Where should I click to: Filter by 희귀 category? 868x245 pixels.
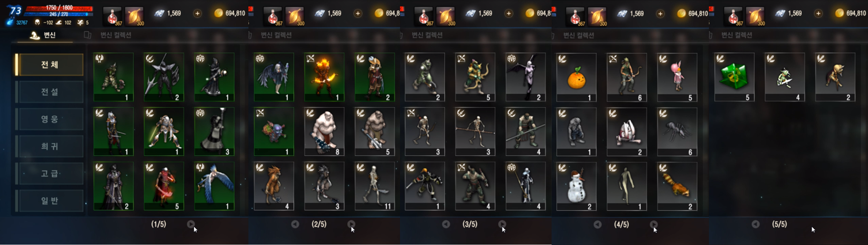tap(50, 146)
